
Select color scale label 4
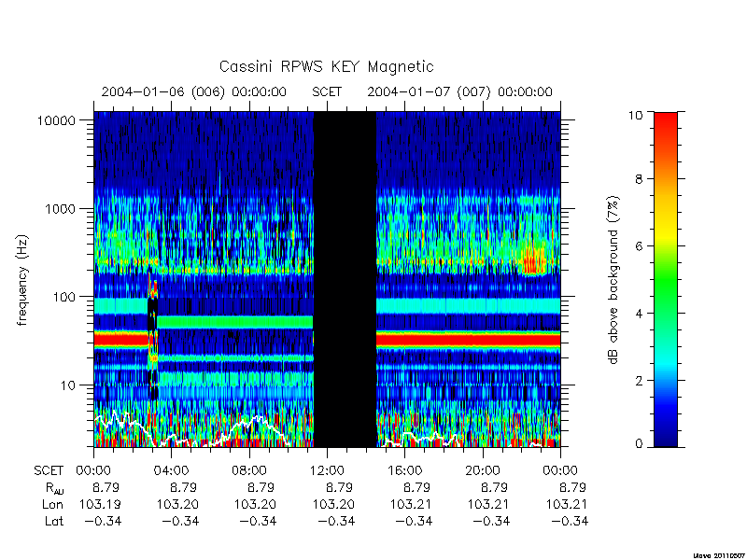(639, 314)
